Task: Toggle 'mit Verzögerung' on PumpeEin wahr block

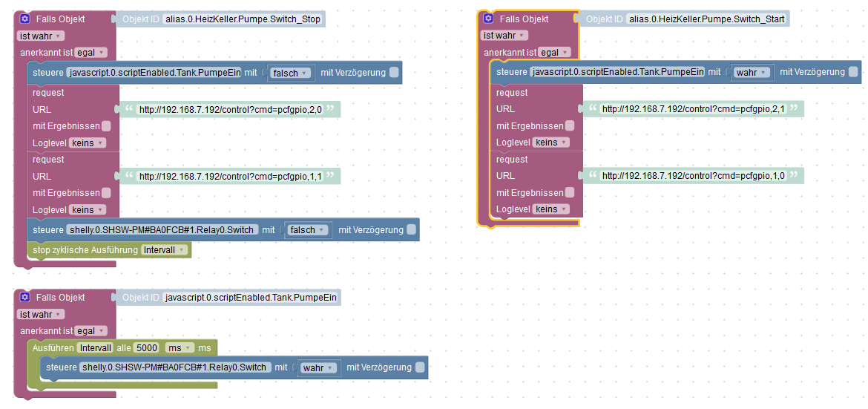Action: click(x=853, y=72)
